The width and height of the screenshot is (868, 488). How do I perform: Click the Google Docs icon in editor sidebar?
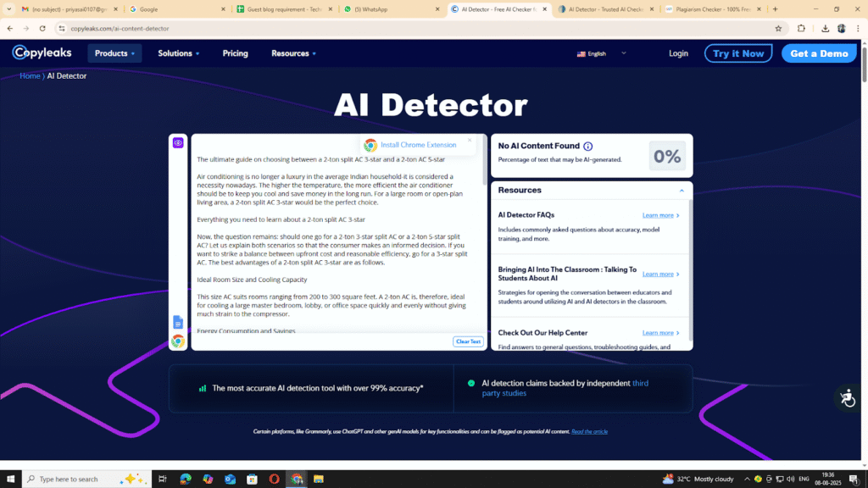pos(178,322)
